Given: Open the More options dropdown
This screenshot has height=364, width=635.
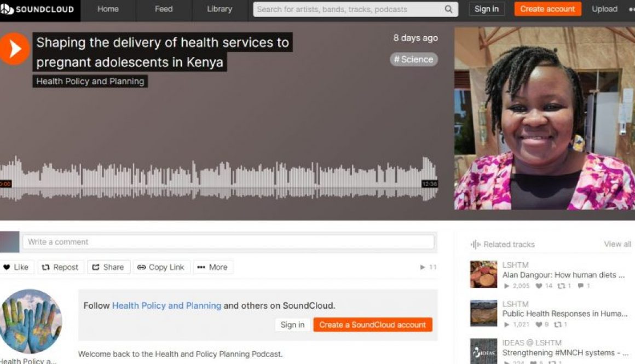Looking at the screenshot, I should [x=213, y=267].
